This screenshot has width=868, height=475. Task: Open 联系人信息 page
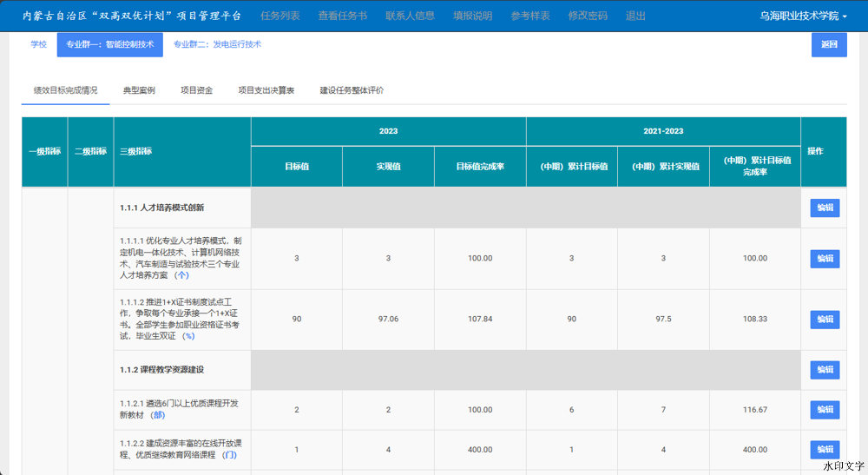(410, 16)
